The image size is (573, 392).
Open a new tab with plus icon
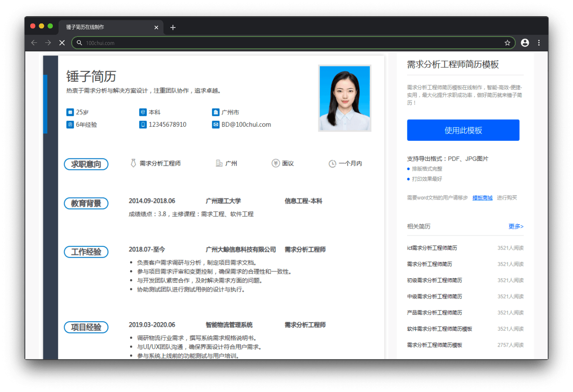click(x=173, y=28)
